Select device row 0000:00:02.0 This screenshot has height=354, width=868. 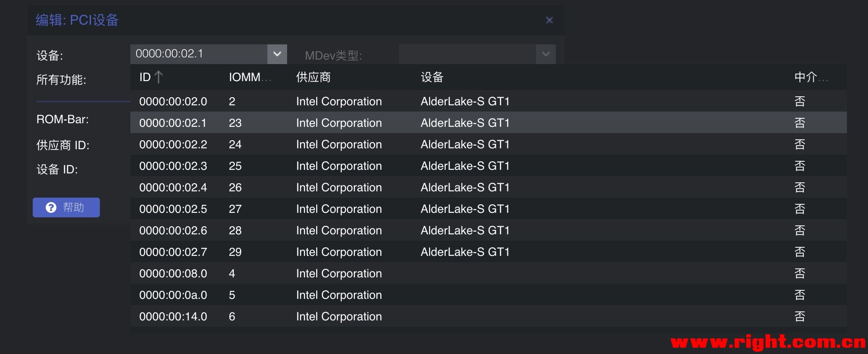(x=173, y=101)
